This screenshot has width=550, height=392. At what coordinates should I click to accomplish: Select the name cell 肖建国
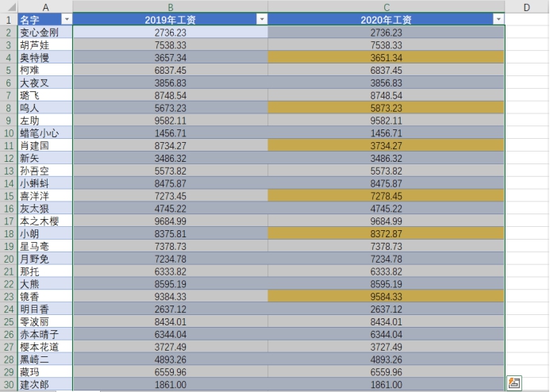tap(45, 145)
